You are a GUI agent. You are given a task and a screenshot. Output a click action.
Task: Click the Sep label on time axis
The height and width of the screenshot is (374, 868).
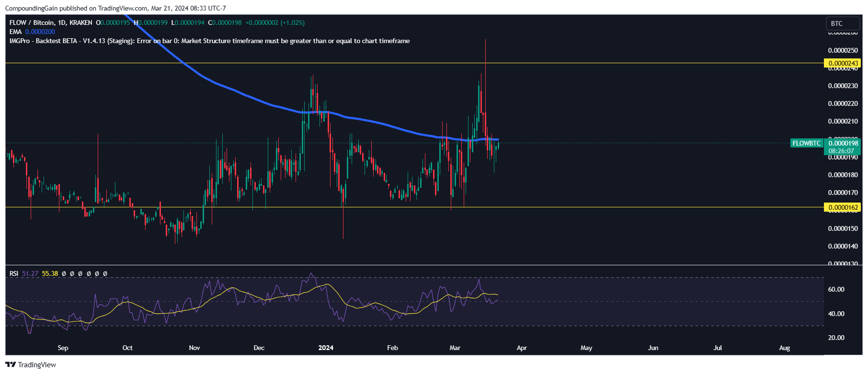coord(63,348)
